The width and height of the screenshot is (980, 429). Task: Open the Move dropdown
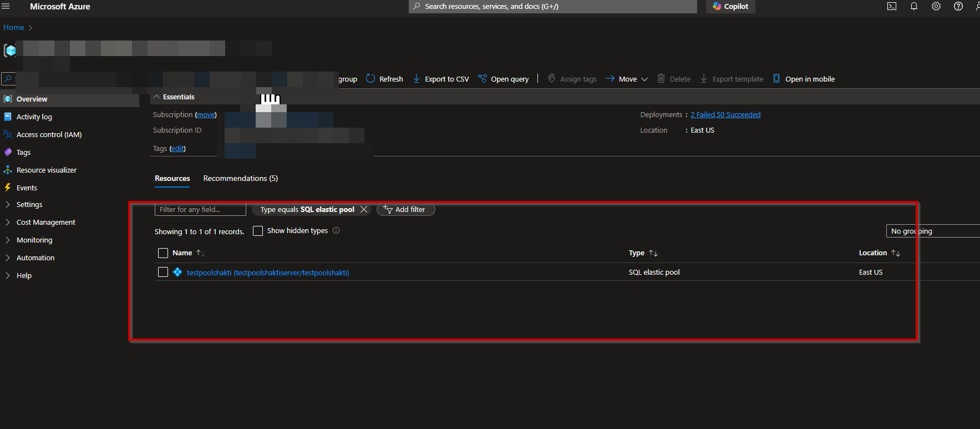coord(627,79)
